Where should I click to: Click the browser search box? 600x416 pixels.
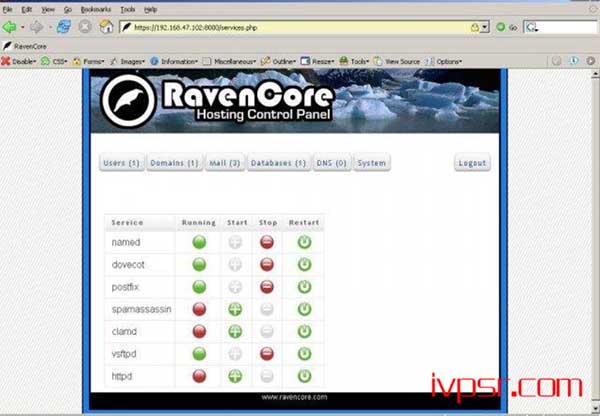561,27
